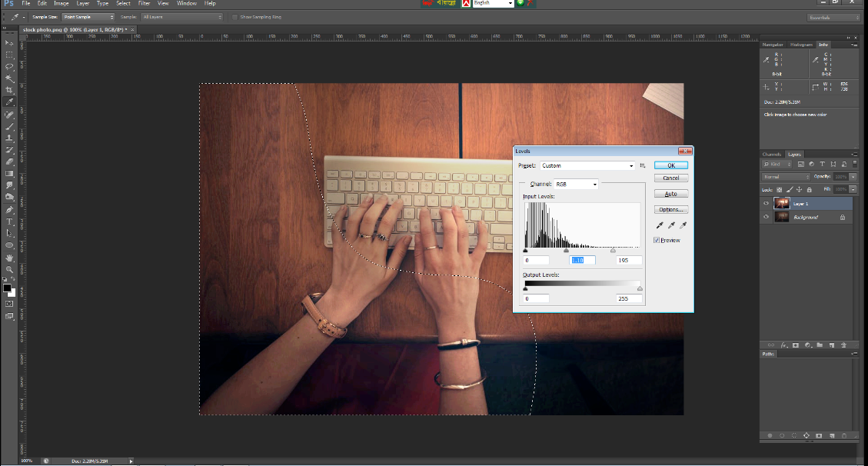Disable the Preview checkbox in Levels
The width and height of the screenshot is (868, 466).
(657, 240)
